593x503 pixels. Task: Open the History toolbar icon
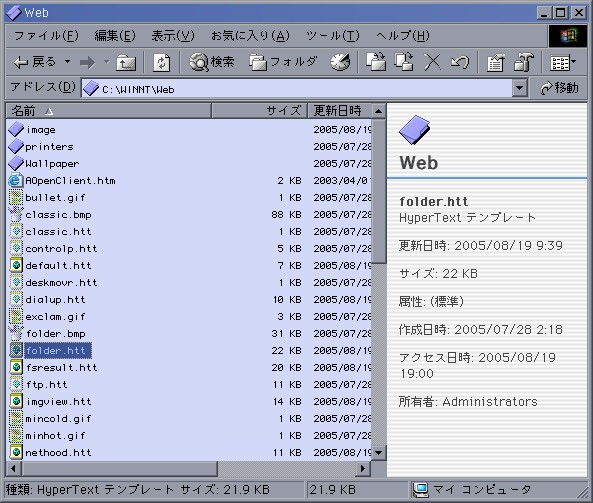340,62
